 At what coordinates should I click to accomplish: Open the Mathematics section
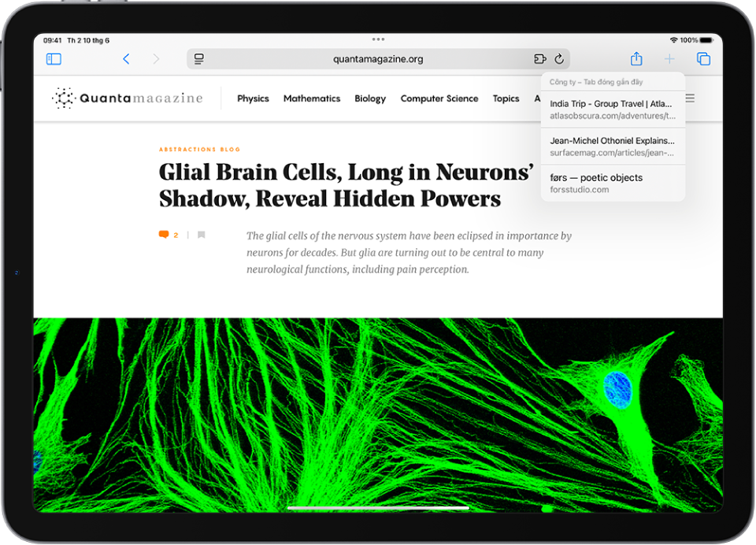(x=312, y=98)
